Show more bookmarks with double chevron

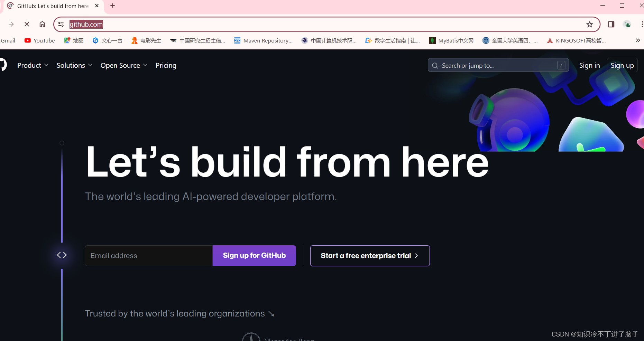click(x=638, y=40)
